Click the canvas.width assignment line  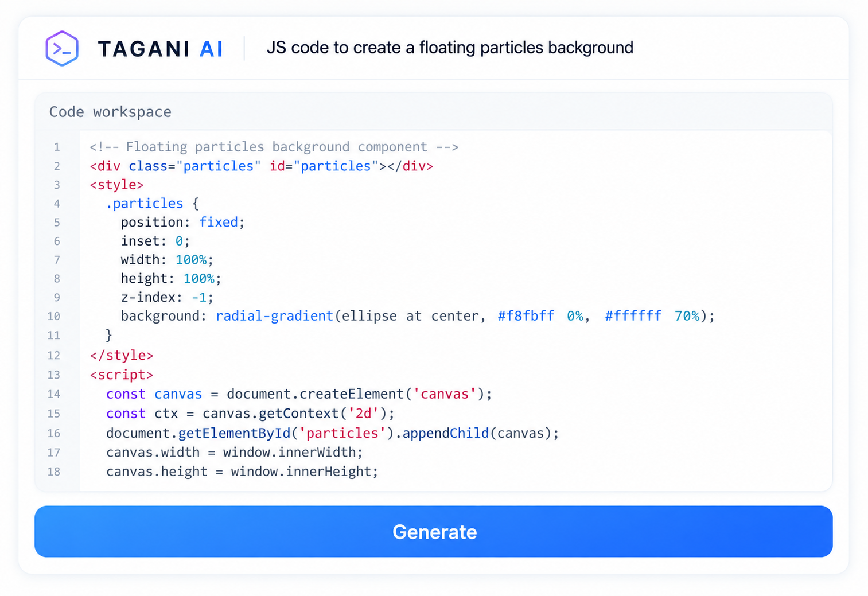click(x=234, y=453)
